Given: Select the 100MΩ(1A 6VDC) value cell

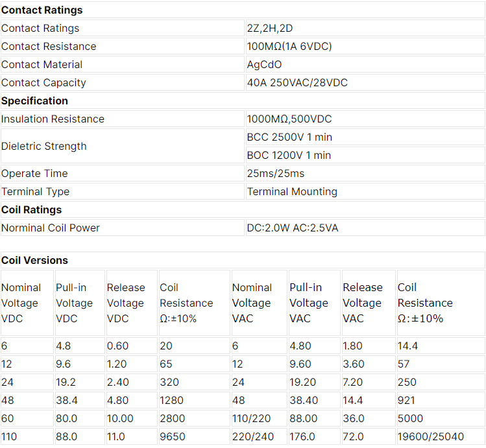Looking at the screenshot, I should (x=365, y=47).
